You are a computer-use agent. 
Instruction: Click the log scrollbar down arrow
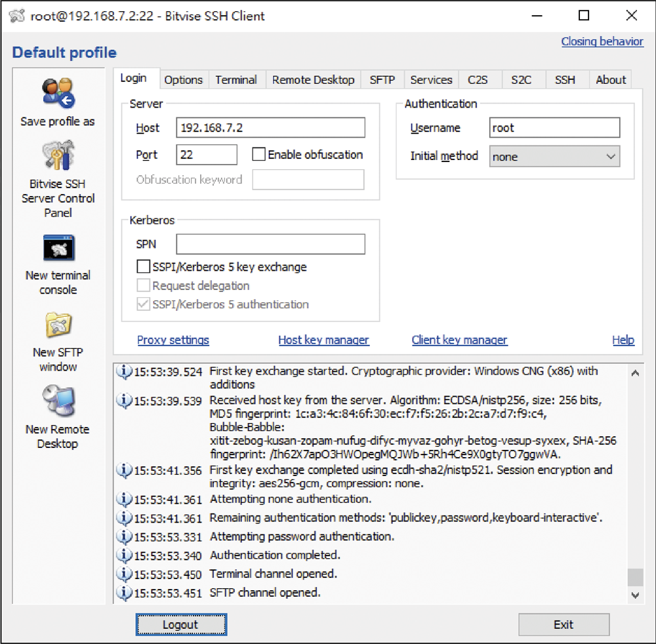pyautogui.click(x=635, y=595)
